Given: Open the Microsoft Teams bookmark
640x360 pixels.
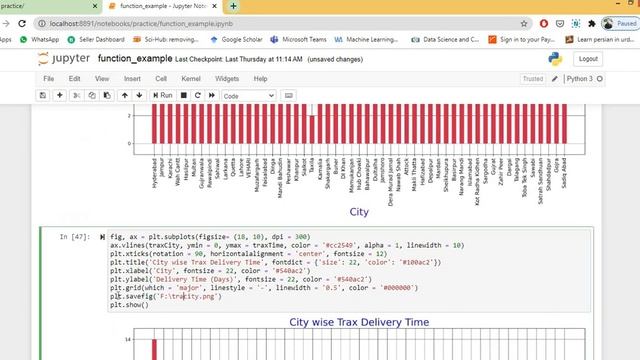Looking at the screenshot, I should point(298,40).
